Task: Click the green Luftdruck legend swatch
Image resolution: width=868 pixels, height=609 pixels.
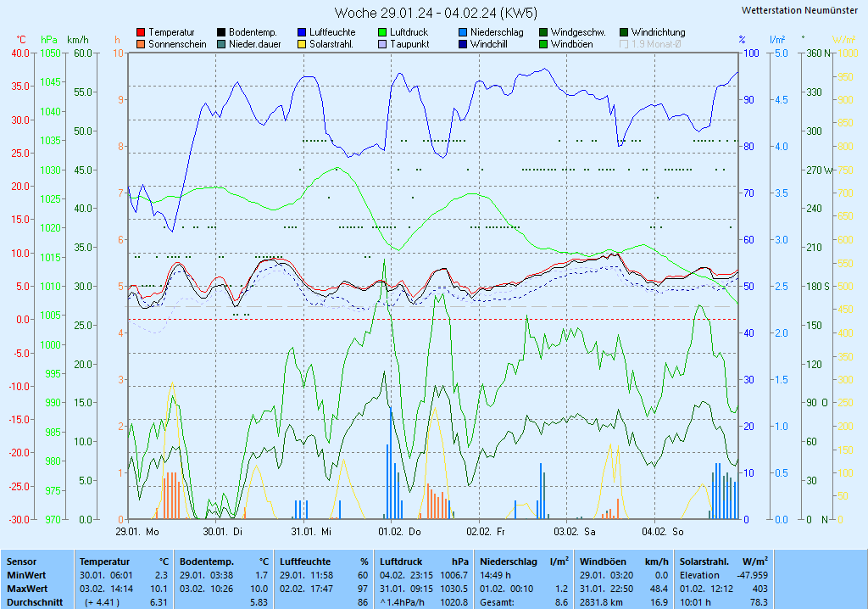Action: point(382,33)
